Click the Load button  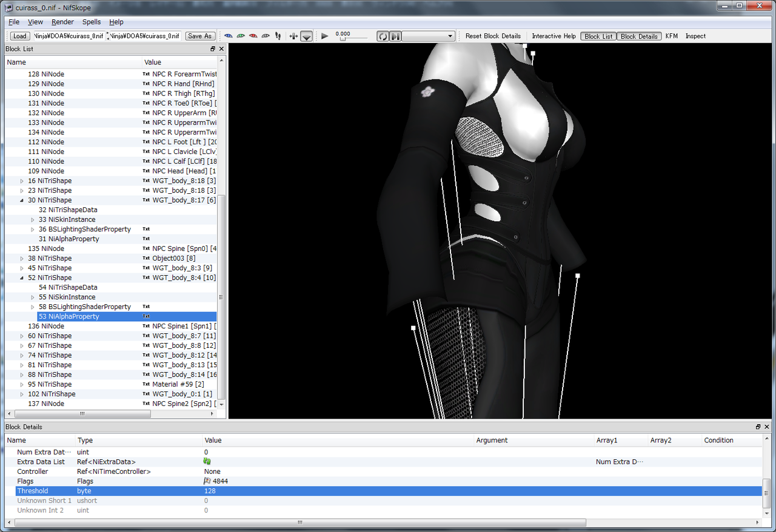[20, 36]
